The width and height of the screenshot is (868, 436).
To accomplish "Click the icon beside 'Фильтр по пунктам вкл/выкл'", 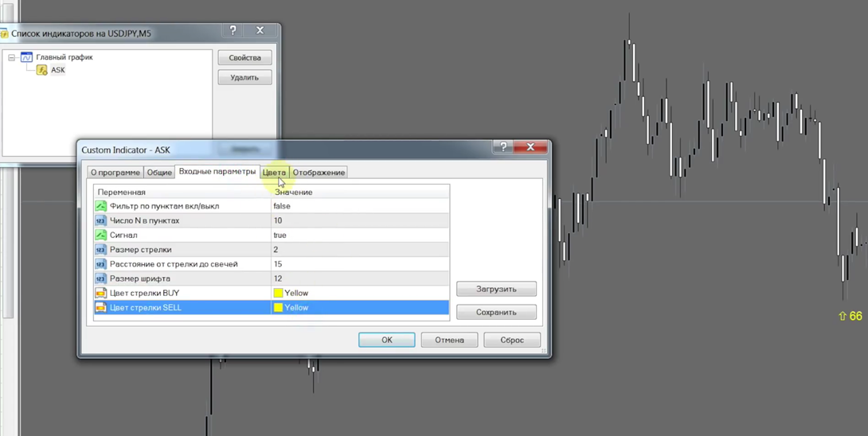I will (100, 206).
